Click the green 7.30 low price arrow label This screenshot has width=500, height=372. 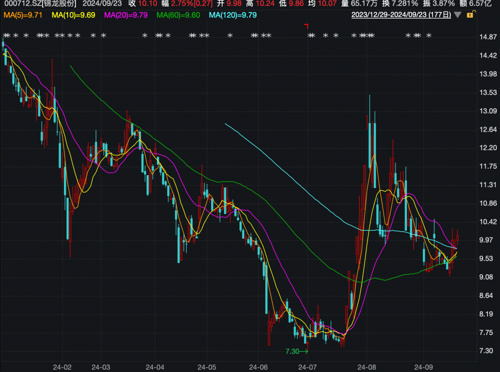[x=297, y=351]
